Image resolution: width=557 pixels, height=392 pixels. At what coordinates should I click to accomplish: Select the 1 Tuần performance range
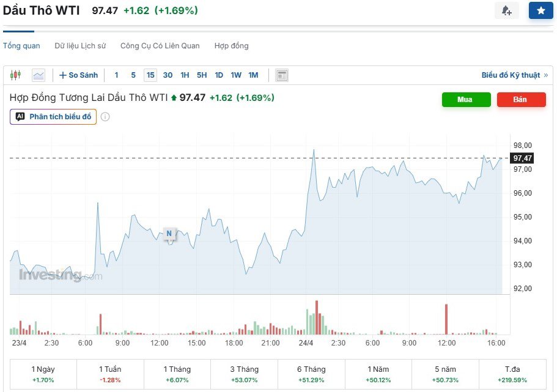coord(110,374)
